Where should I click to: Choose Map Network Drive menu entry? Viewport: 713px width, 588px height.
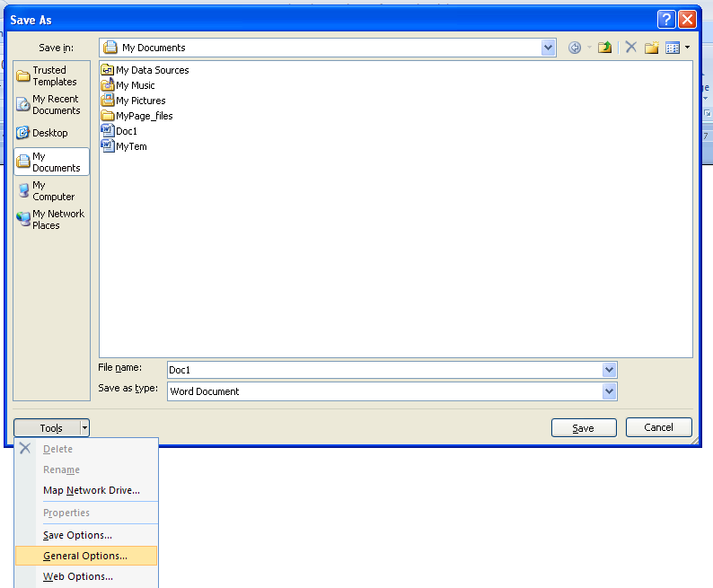click(x=86, y=490)
